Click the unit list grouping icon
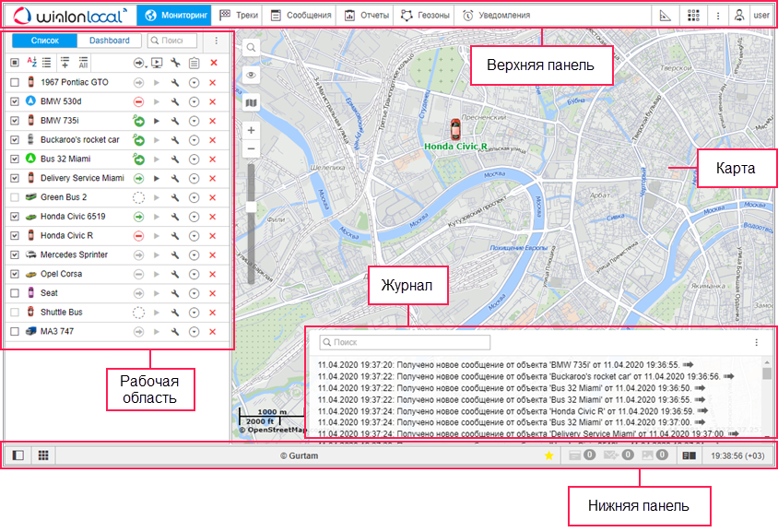 point(47,63)
